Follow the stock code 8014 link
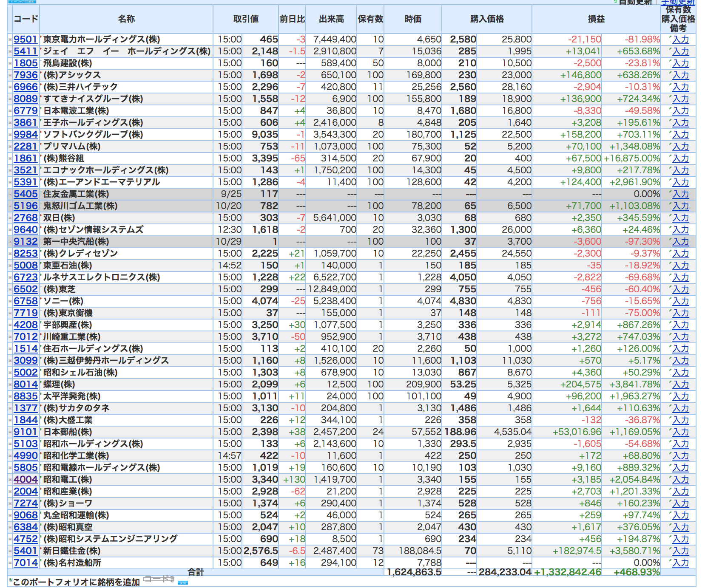The height and width of the screenshot is (588, 705). (26, 384)
